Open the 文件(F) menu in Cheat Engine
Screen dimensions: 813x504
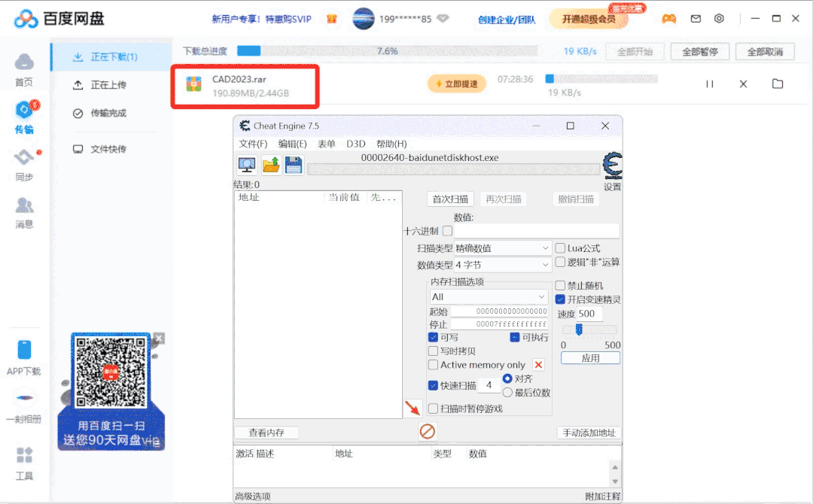[x=253, y=144]
